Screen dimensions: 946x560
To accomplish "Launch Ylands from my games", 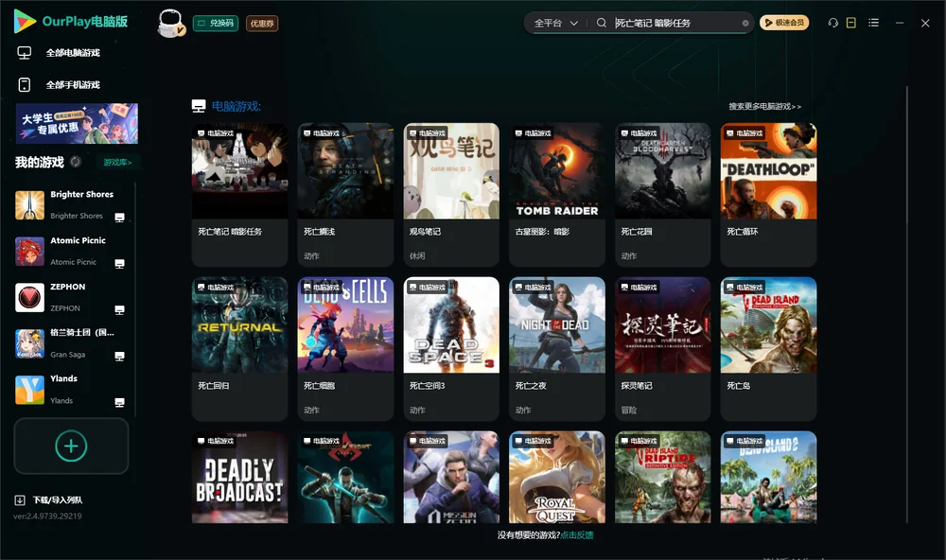I will click(71, 390).
